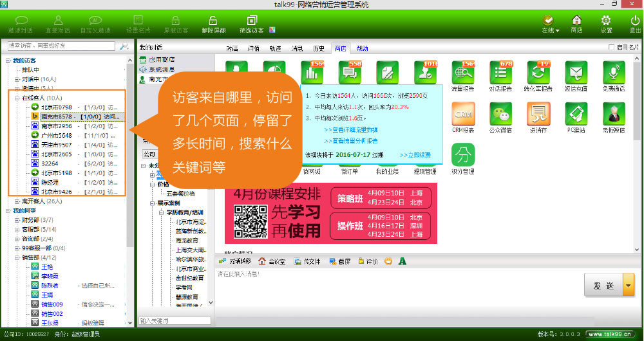644x341 pixels.
Task: Switch to the 帮助 tab
Action: tap(362, 48)
